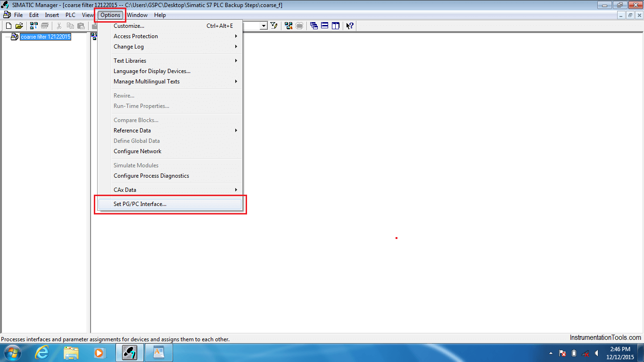Click the volume speaker tray icon
Image resolution: width=644 pixels, height=362 pixels.
pyautogui.click(x=596, y=353)
